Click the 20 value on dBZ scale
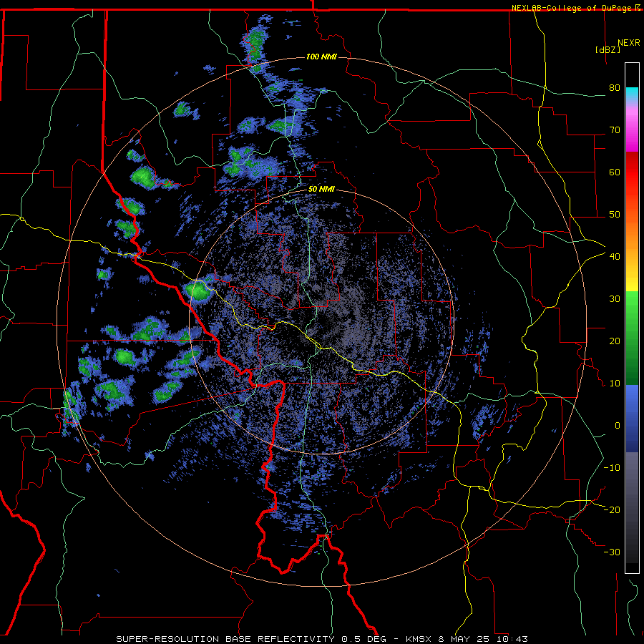This screenshot has width=644, height=644. point(615,341)
